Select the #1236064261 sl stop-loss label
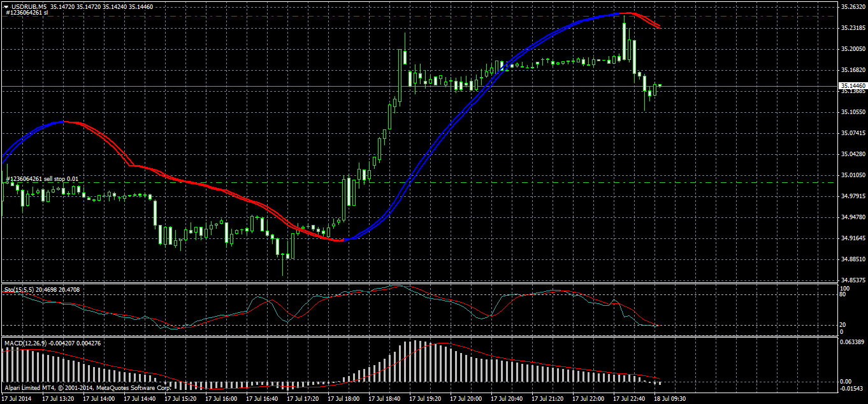The image size is (868, 404). 27,12
